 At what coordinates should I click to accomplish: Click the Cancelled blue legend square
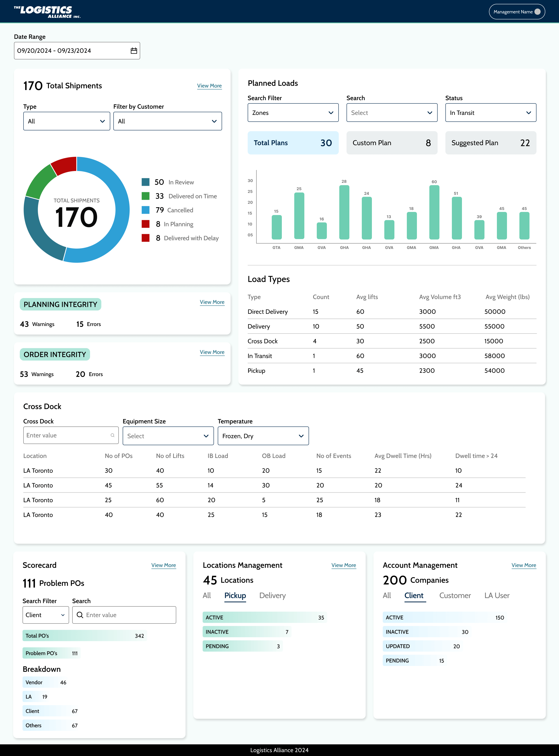point(145,210)
